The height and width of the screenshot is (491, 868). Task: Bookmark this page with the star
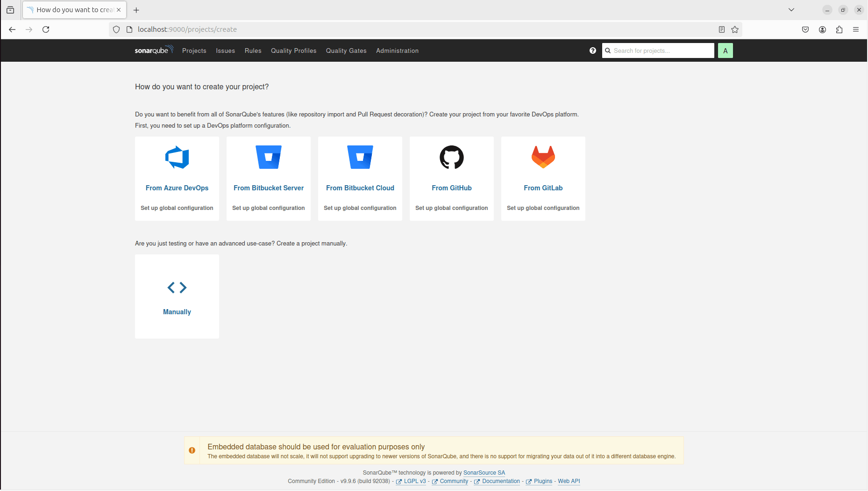(x=735, y=29)
